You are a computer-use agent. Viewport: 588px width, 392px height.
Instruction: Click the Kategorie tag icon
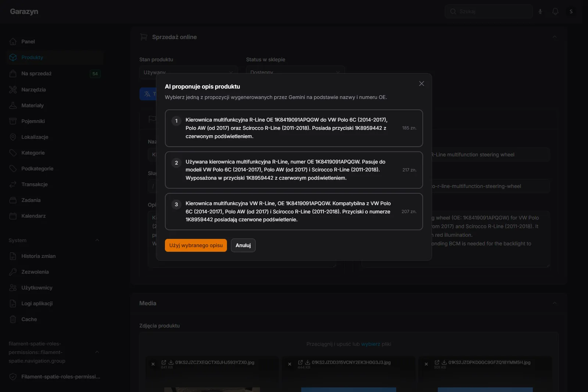[x=13, y=153]
